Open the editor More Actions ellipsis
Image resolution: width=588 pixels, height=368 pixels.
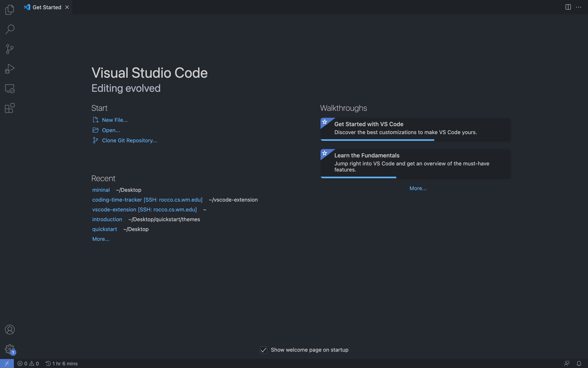[579, 7]
